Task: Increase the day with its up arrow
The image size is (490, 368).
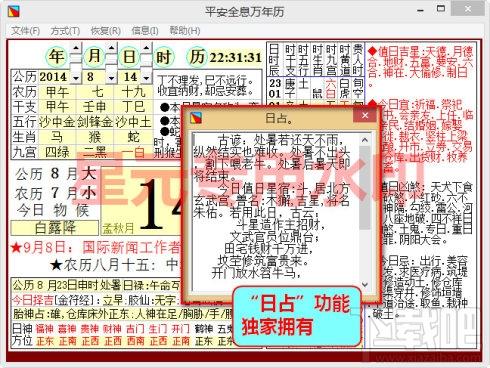Action: coord(146,49)
